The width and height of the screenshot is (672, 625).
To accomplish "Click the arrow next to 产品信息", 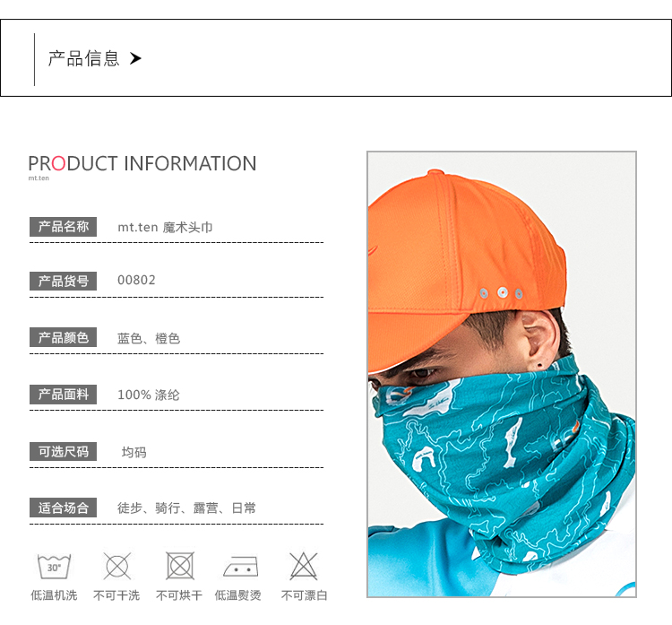I will 135,58.
